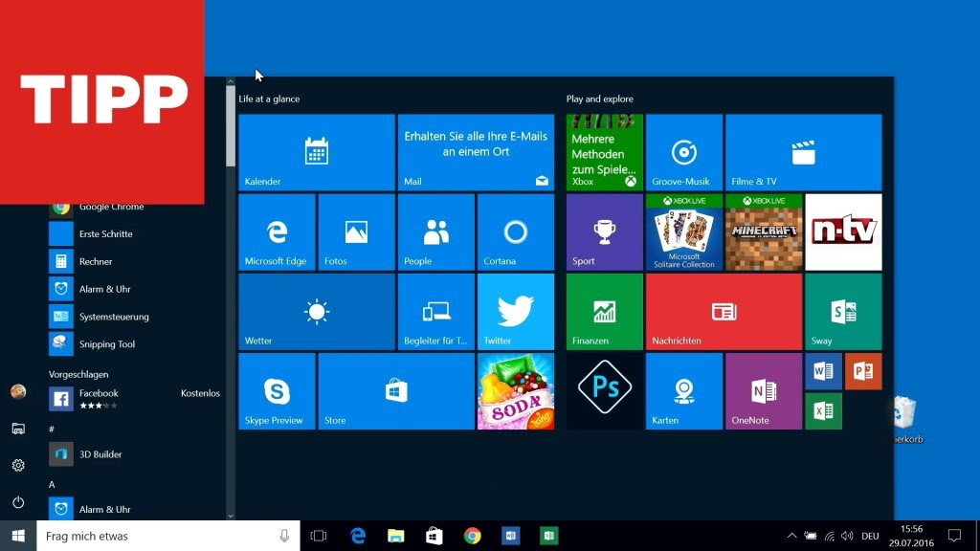Open the Mail tile
Image resolution: width=980 pixels, height=551 pixels.
coord(476,152)
